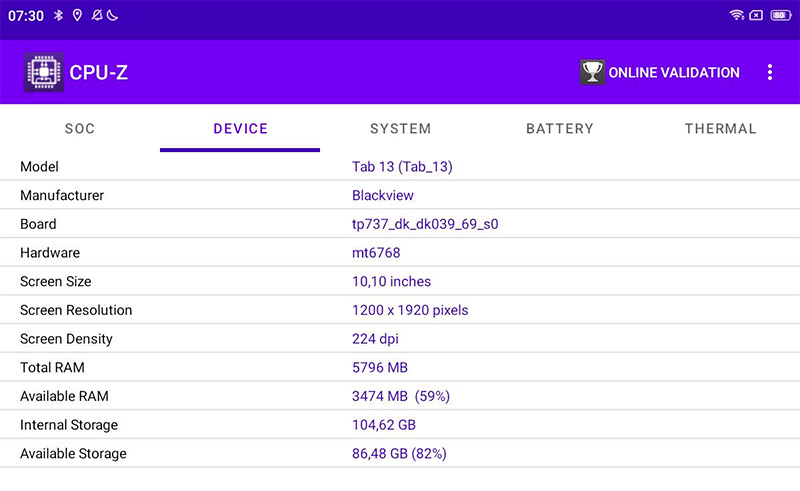Show the THERMAL tab
The image size is (800, 491).
(x=720, y=129)
